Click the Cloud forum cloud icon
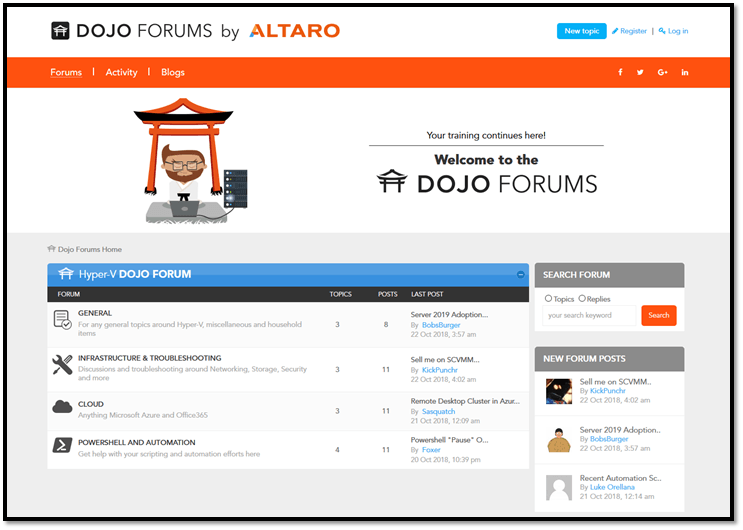The width and height of the screenshot is (743, 530). [x=62, y=406]
